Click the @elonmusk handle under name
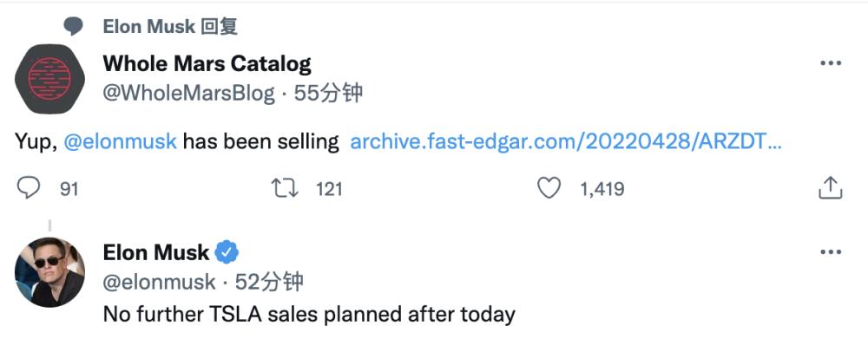 click(x=160, y=283)
